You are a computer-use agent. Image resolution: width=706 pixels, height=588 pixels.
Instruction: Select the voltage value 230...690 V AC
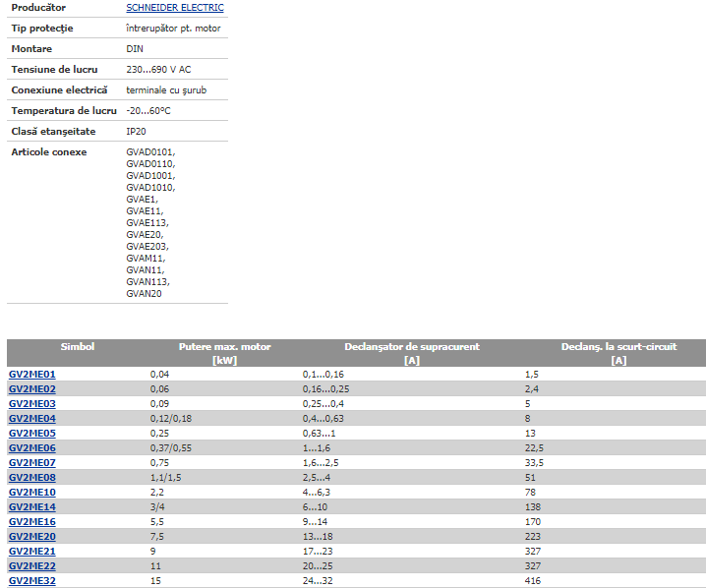[158, 70]
